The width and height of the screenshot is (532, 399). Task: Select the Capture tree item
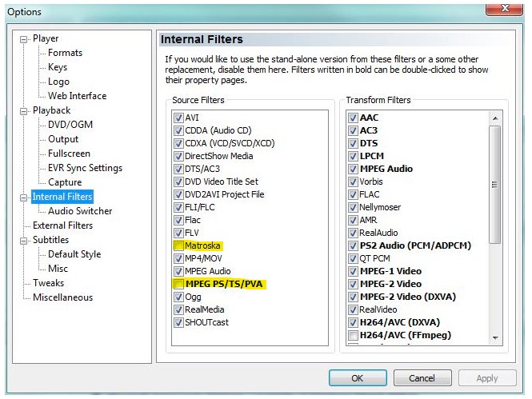coord(65,182)
